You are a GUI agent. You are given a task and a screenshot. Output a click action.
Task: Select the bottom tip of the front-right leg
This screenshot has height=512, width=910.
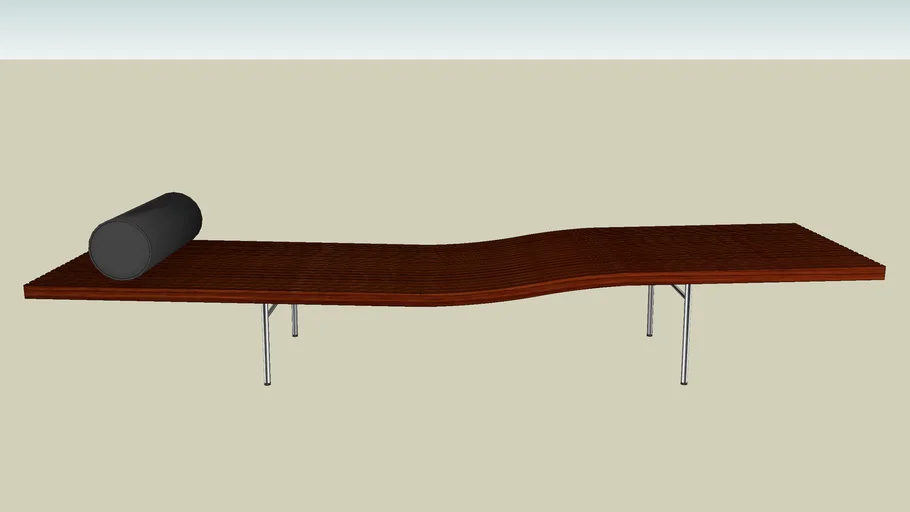684,381
